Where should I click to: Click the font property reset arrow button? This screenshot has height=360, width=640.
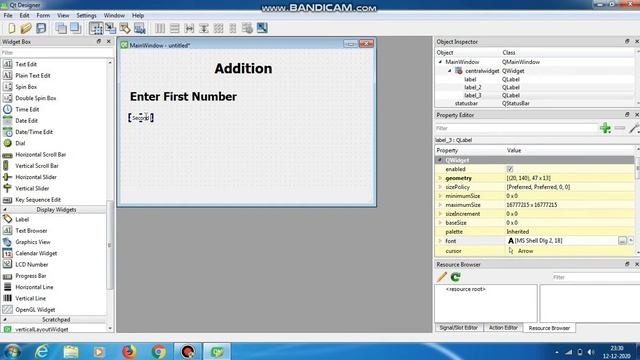pos(631,241)
